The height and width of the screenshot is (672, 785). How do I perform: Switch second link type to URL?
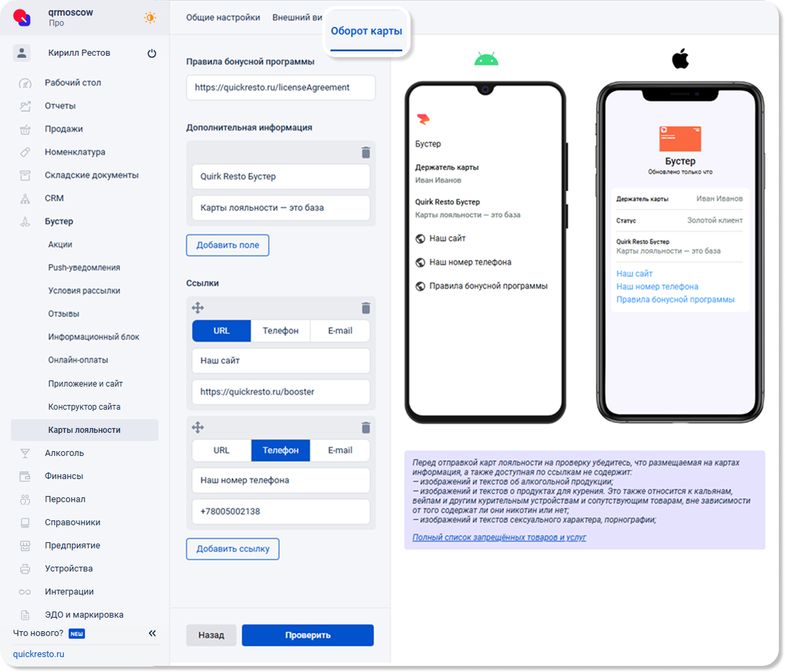pyautogui.click(x=222, y=450)
